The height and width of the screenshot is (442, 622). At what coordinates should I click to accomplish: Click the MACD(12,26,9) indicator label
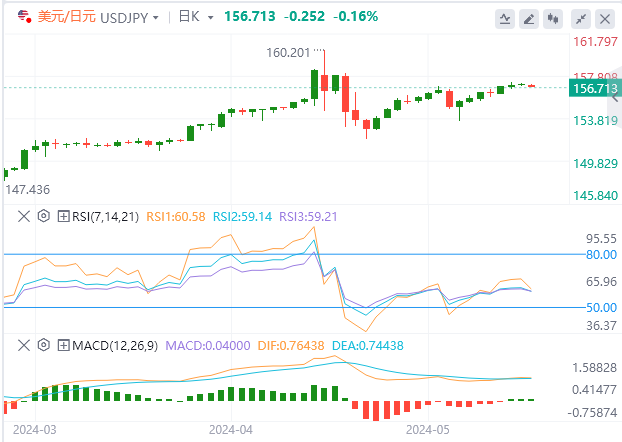pyautogui.click(x=114, y=346)
